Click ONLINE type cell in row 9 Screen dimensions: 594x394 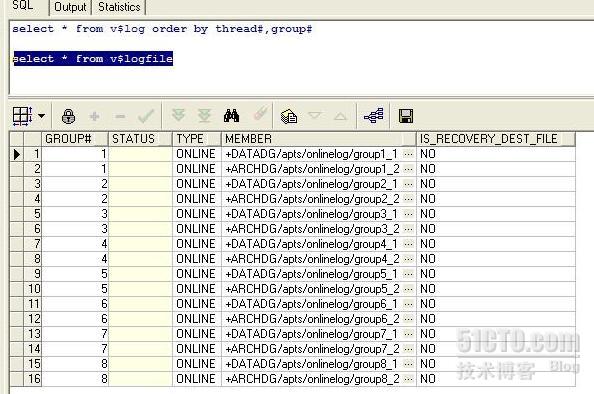[x=197, y=274]
